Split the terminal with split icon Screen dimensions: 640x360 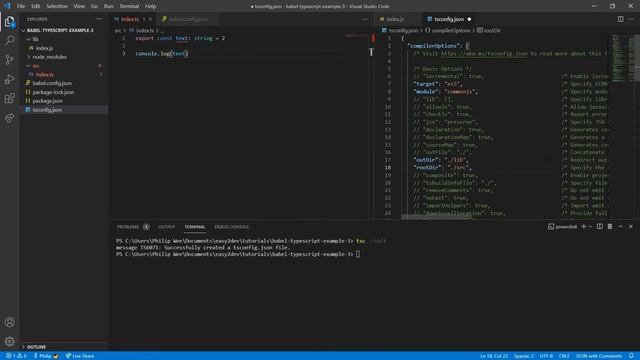pyautogui.click(x=600, y=227)
